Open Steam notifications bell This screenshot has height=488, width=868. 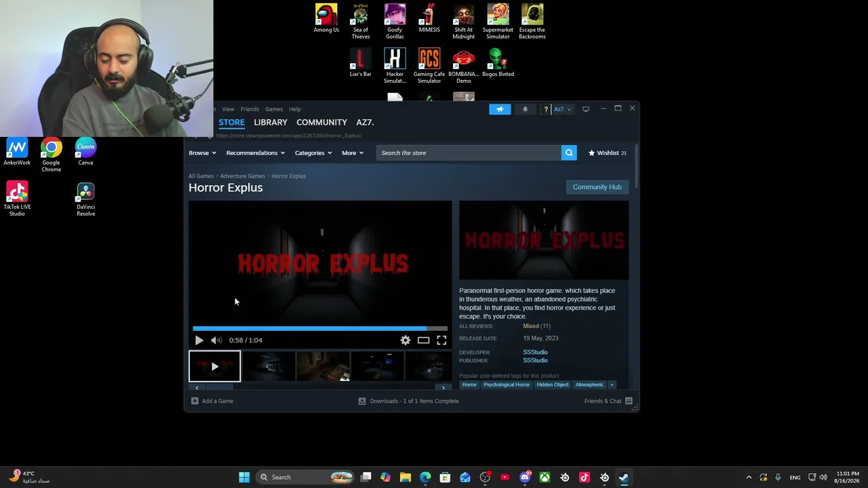tap(525, 109)
